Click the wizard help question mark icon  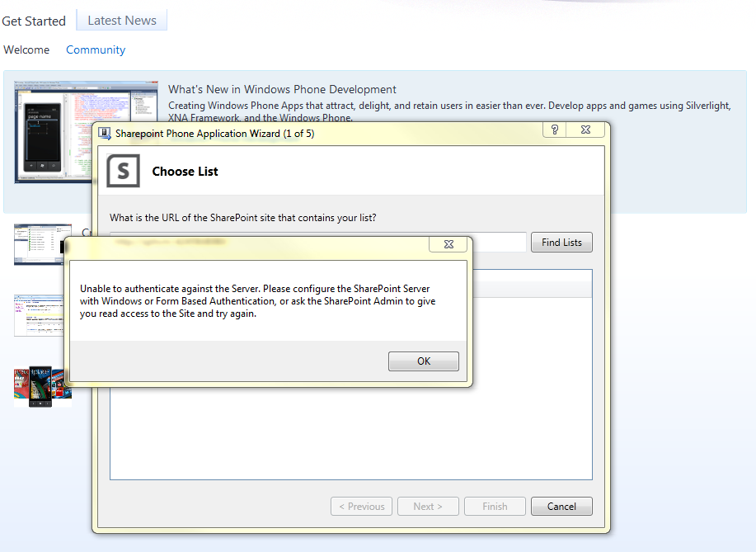click(x=554, y=130)
